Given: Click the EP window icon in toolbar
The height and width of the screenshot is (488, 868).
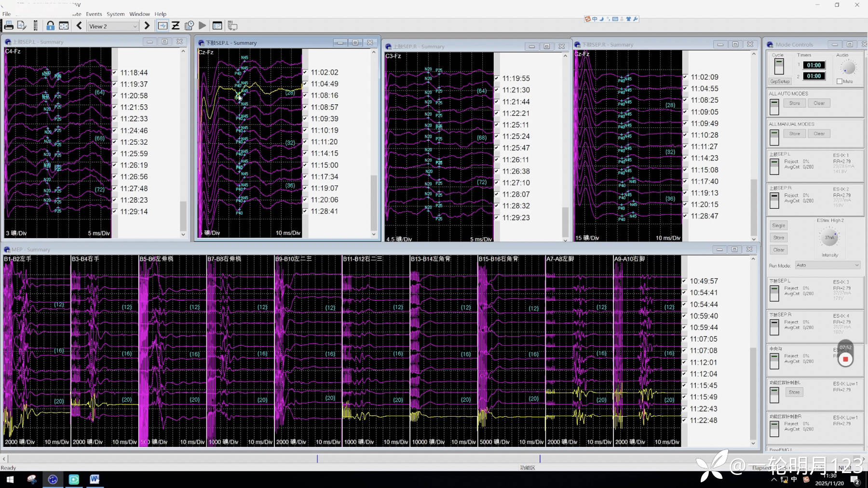Looking at the screenshot, I should (217, 26).
